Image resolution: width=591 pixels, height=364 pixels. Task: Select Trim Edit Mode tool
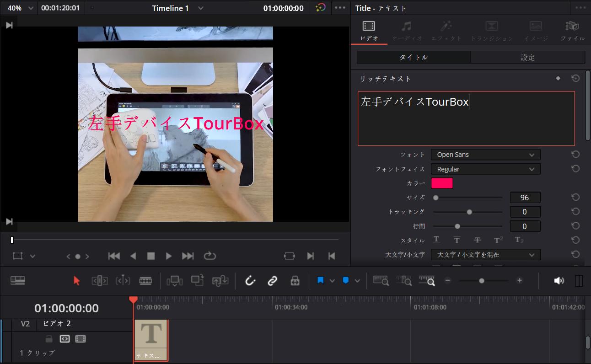[x=100, y=281]
